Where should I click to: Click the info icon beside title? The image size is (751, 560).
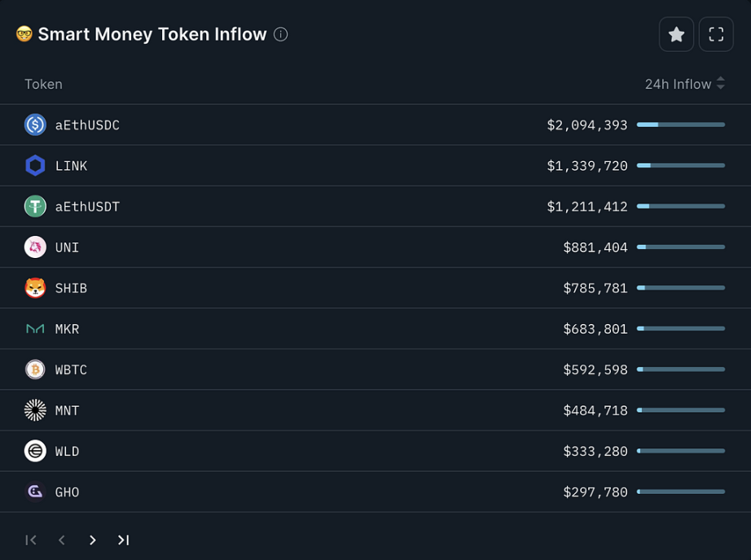[x=281, y=34]
